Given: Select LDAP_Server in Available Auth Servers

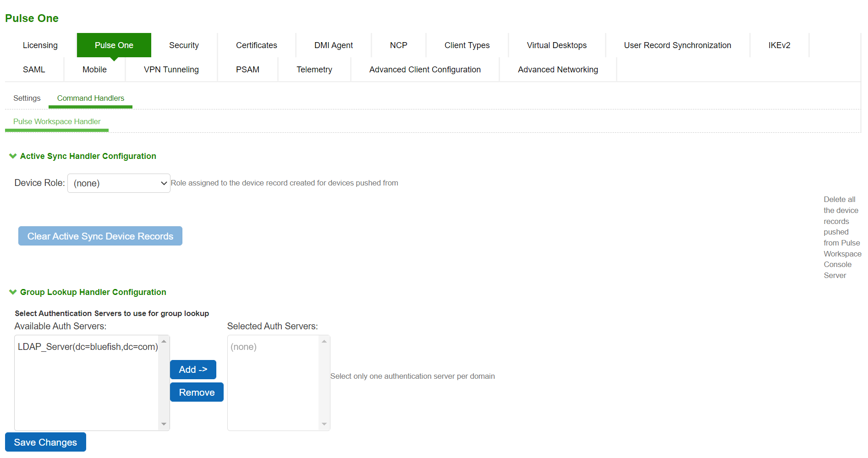Looking at the screenshot, I should click(x=88, y=347).
